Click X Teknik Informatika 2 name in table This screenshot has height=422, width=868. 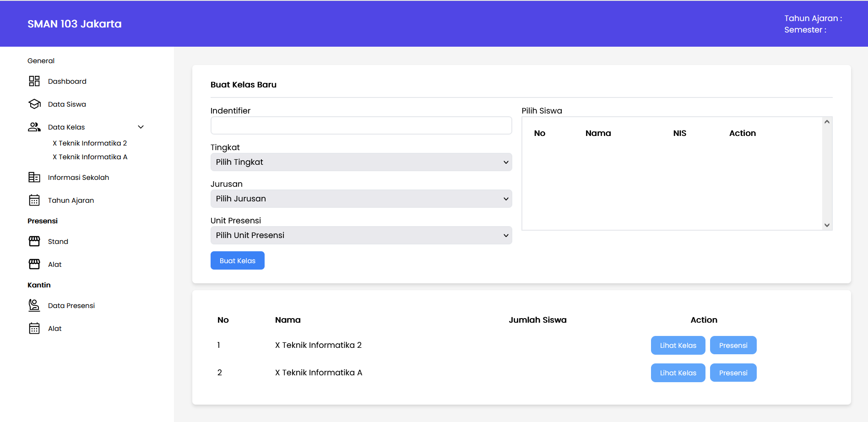point(318,345)
